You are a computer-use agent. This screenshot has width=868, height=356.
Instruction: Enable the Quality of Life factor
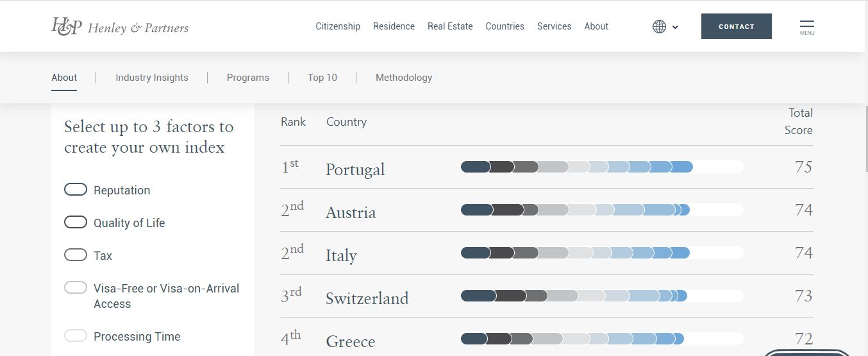pos(76,223)
